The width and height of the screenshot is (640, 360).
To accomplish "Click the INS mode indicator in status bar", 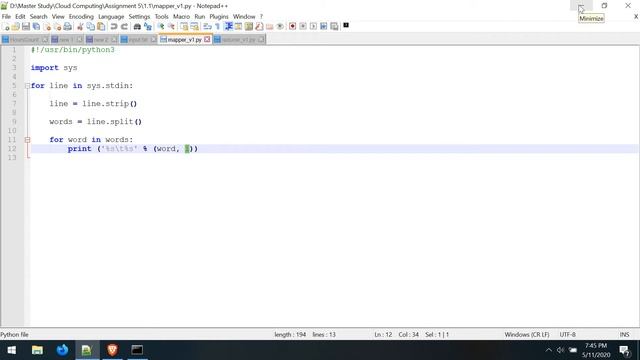I will pos(624,335).
